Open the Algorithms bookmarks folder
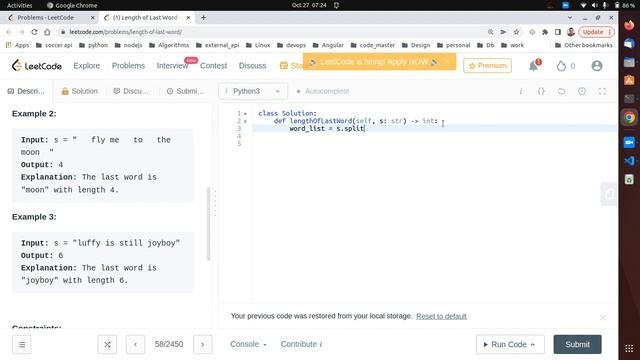The height and width of the screenshot is (360, 640). pos(169,45)
